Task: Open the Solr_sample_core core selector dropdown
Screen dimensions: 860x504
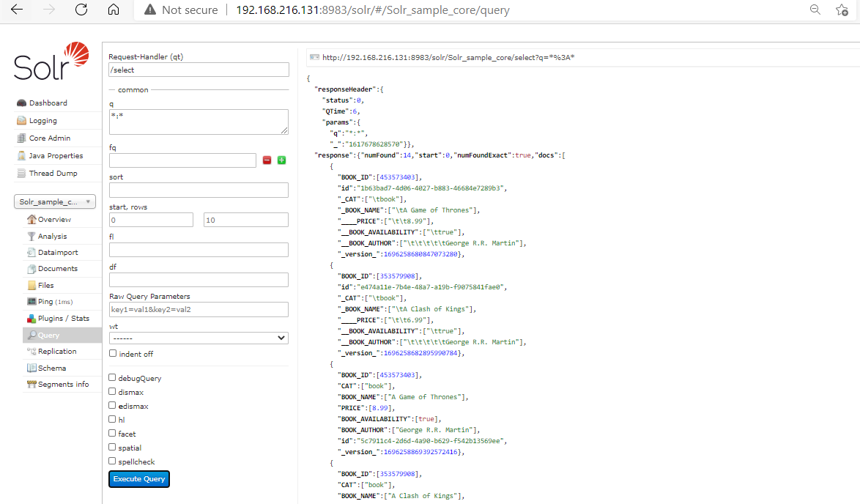Action: coord(55,201)
